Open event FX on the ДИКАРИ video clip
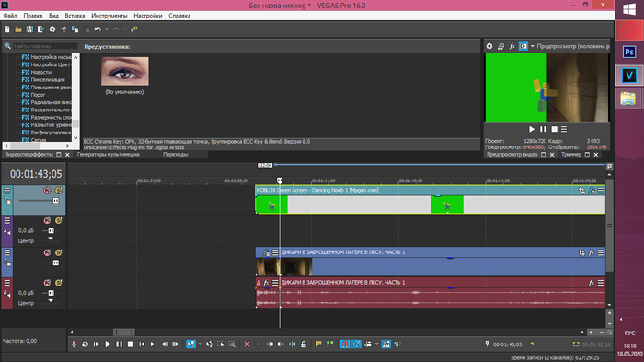 (x=592, y=252)
